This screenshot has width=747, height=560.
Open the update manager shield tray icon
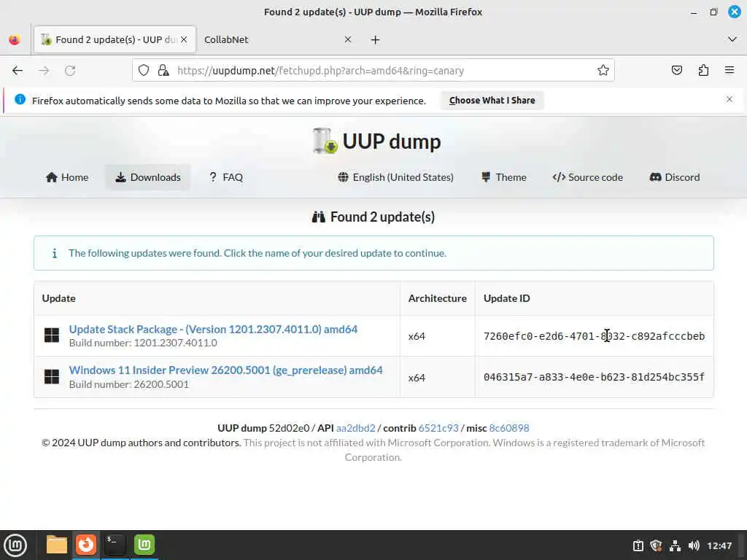(x=656, y=545)
